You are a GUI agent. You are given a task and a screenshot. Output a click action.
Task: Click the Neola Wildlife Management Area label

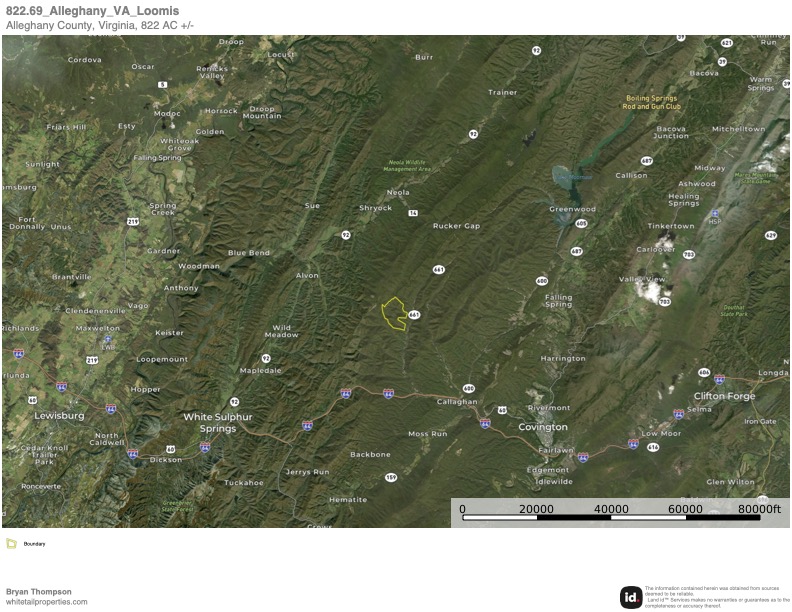(x=407, y=166)
